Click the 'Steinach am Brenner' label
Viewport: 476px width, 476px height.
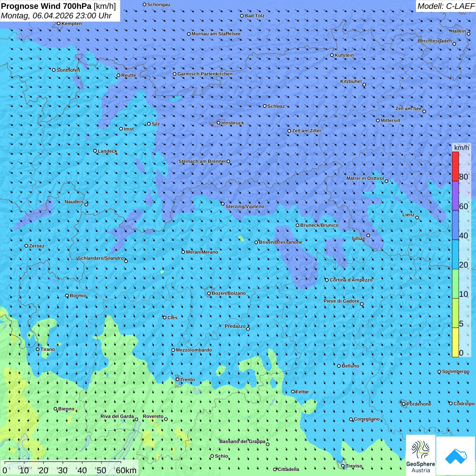point(202,161)
